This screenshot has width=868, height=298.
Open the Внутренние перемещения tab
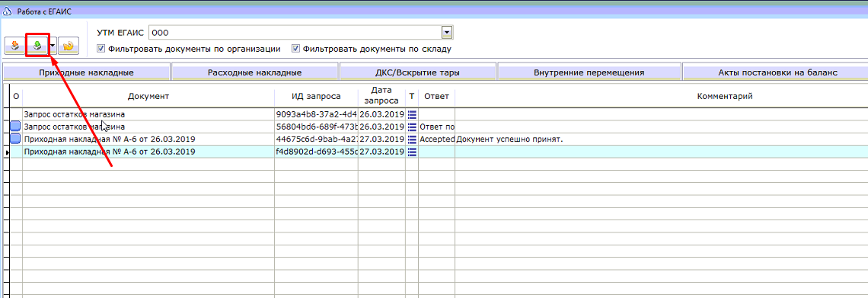589,72
